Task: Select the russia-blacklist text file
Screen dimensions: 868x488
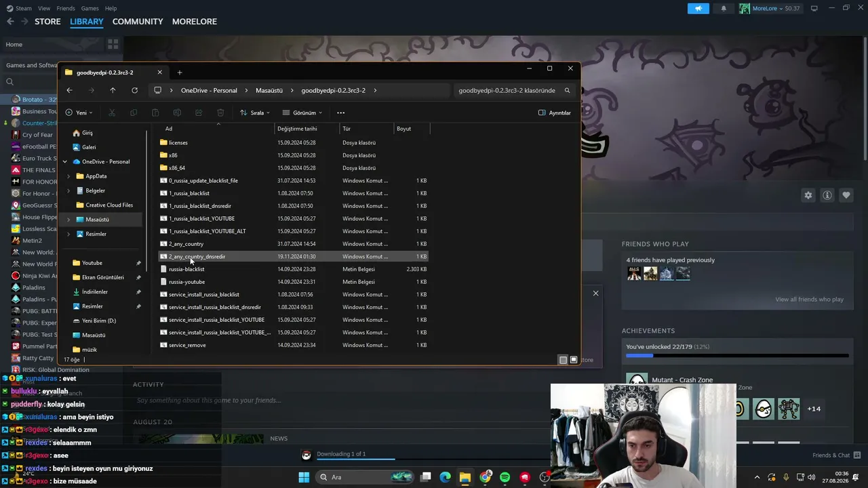Action: (293, 269)
